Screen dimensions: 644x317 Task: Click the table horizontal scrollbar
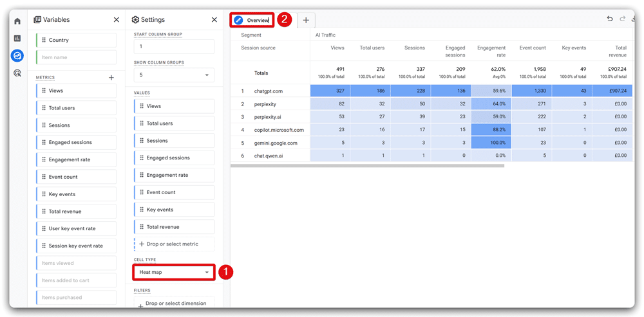point(367,166)
